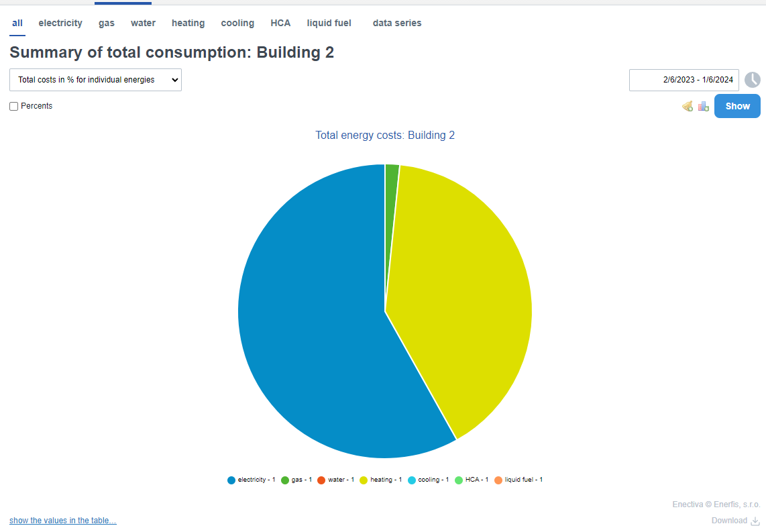Click the bar chart with plus icon
Screen dimensions: 766x532
pyautogui.click(x=704, y=106)
